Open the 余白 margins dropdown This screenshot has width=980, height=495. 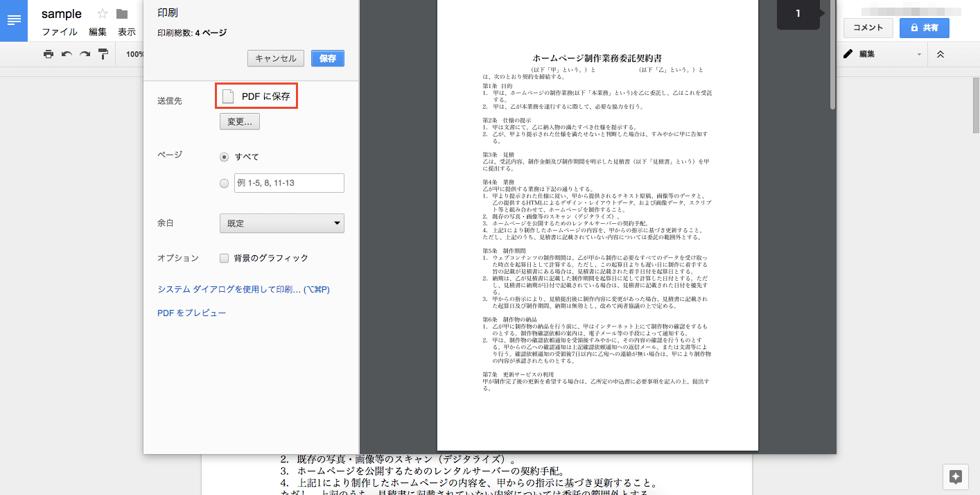[x=282, y=223]
